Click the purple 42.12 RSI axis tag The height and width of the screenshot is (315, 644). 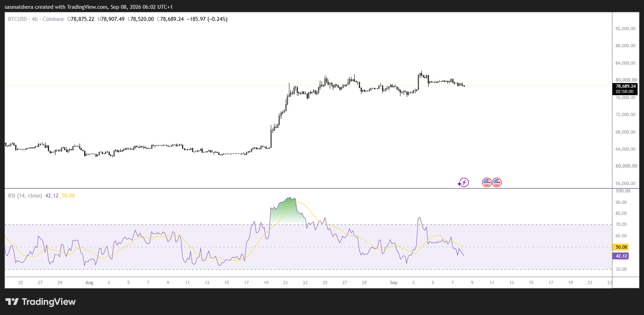pos(621,256)
